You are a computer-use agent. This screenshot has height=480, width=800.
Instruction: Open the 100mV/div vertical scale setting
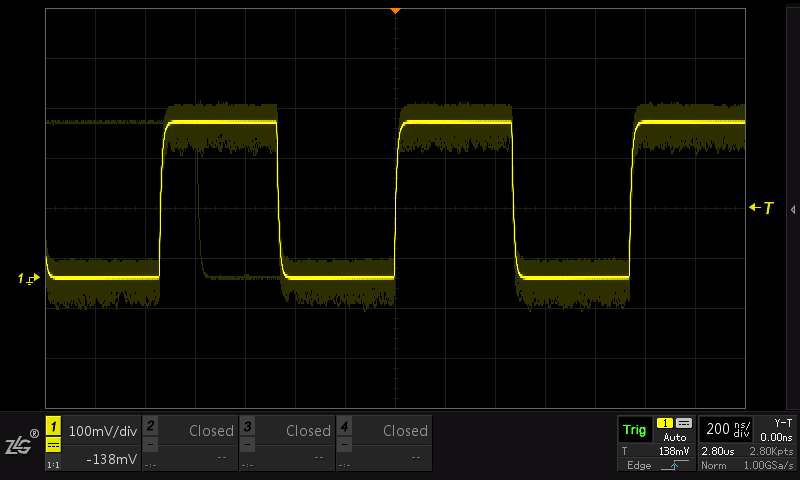(102, 431)
